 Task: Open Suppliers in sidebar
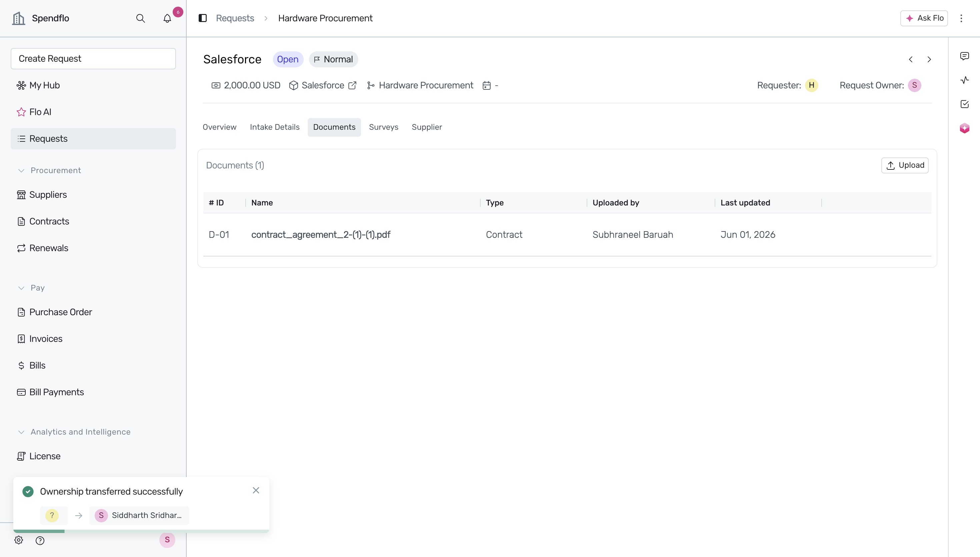tap(93, 195)
